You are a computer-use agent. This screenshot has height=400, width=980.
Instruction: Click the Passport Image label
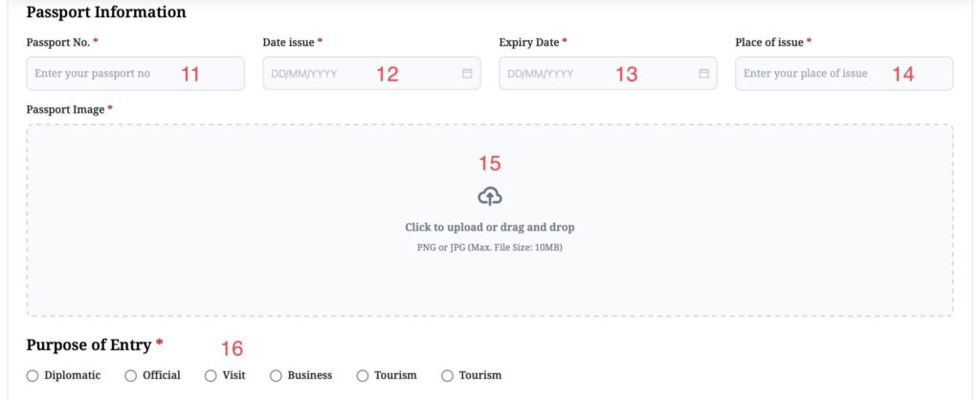pyautogui.click(x=66, y=110)
